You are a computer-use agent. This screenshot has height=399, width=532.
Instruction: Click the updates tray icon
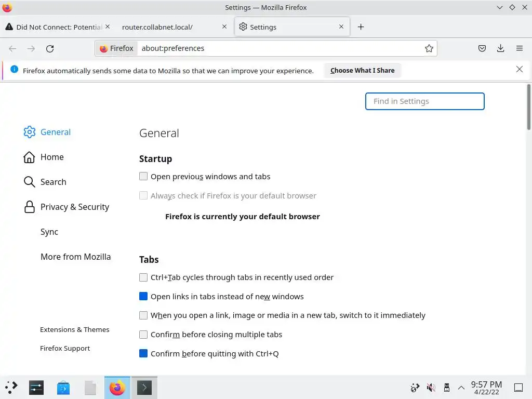415,388
